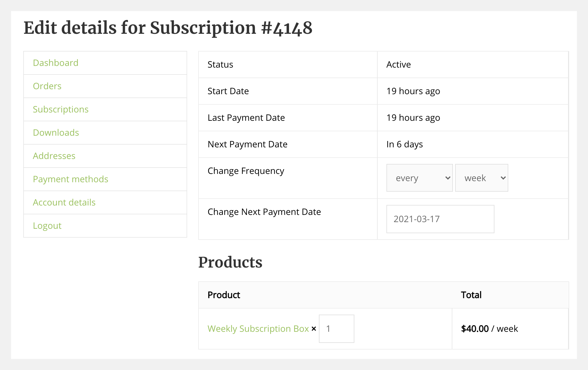Open Account details settings

64,202
